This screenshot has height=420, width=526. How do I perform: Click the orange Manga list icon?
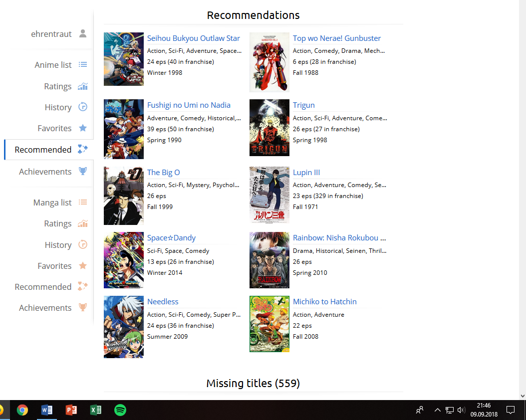83,202
